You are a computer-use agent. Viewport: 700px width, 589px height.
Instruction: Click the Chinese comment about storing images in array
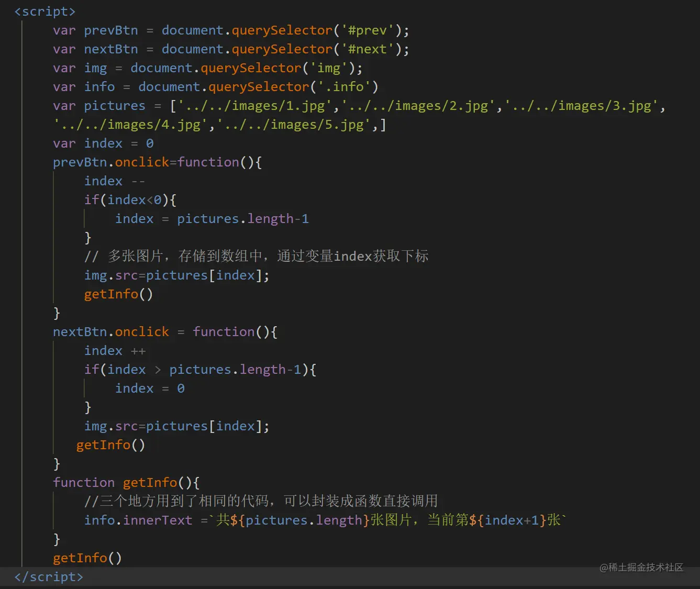[255, 256]
